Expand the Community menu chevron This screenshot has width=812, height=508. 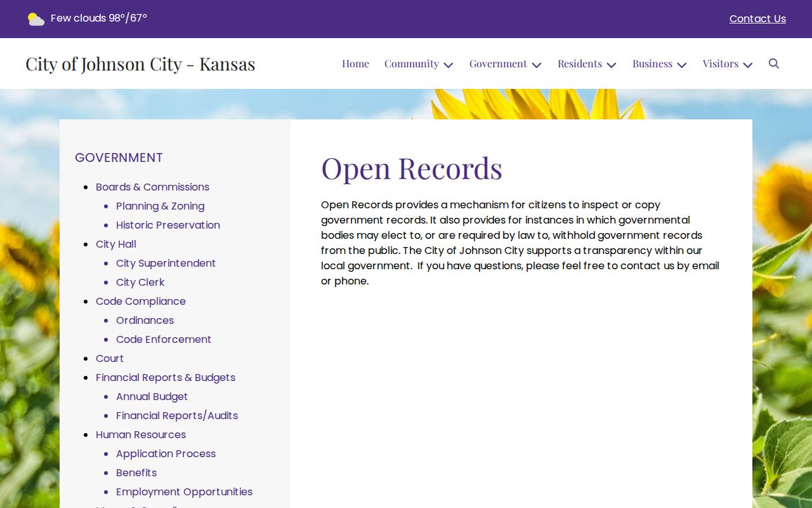coord(449,65)
